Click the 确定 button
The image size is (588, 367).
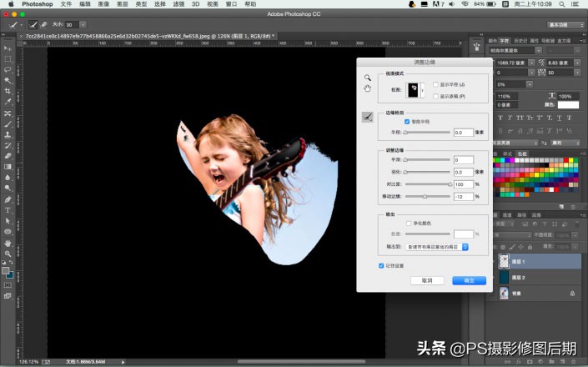pos(469,280)
